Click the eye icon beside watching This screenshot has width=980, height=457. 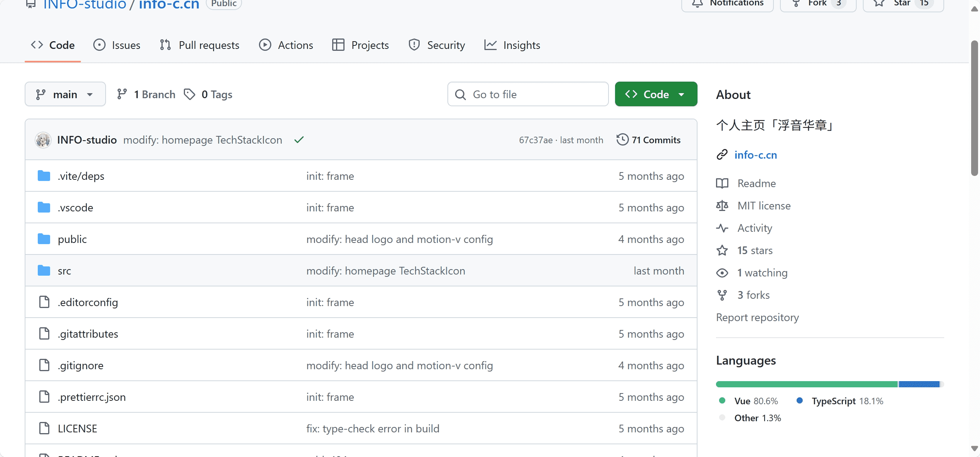pyautogui.click(x=722, y=273)
